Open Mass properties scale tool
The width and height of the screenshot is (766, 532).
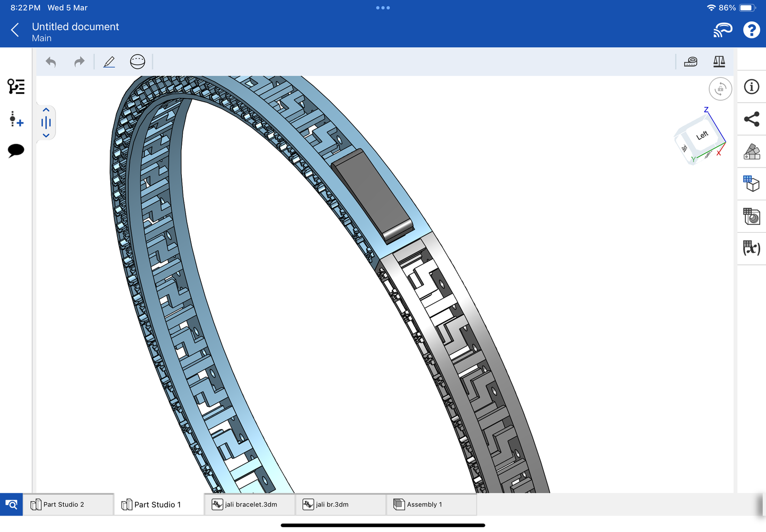[x=719, y=62]
